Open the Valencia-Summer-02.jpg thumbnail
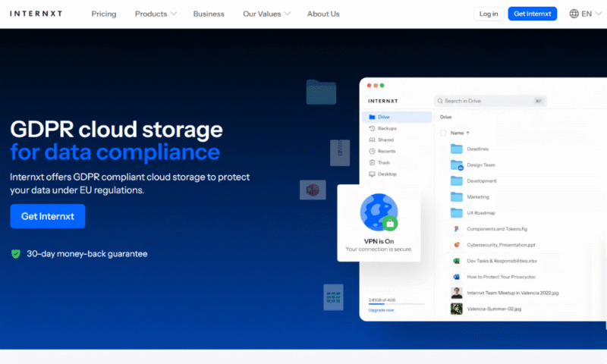The image size is (607, 364). 457,309
